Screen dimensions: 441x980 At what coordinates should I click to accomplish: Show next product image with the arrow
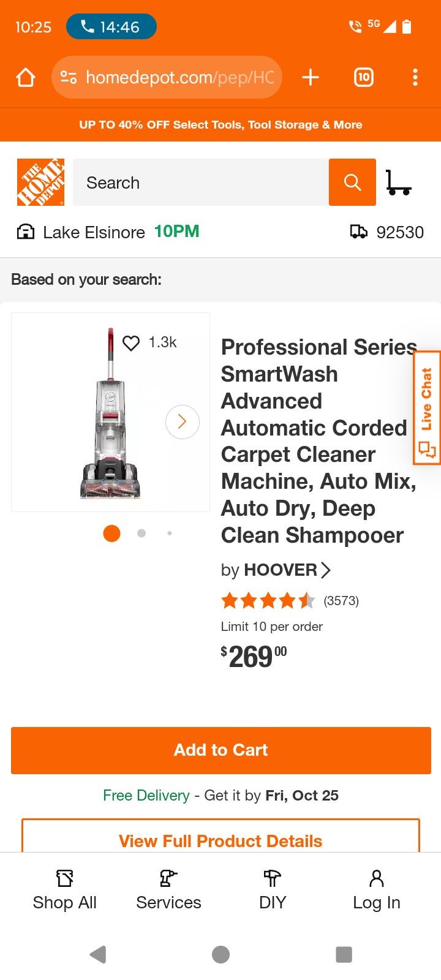pos(182,421)
